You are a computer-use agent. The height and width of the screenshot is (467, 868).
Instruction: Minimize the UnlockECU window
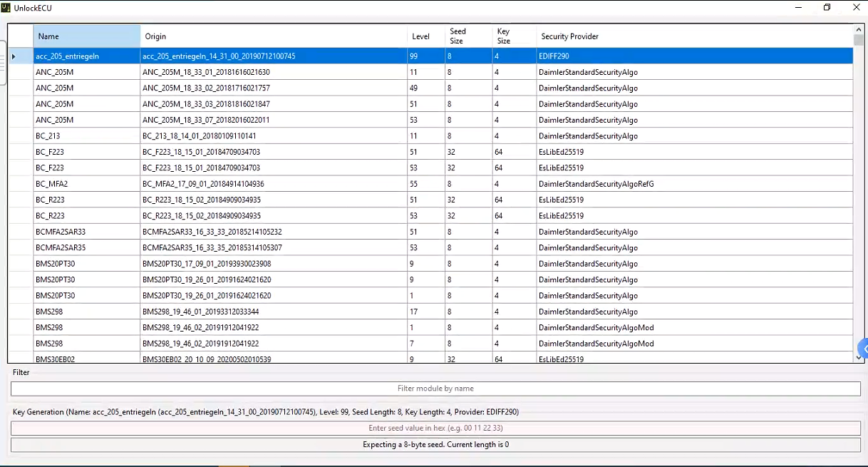coord(797,8)
